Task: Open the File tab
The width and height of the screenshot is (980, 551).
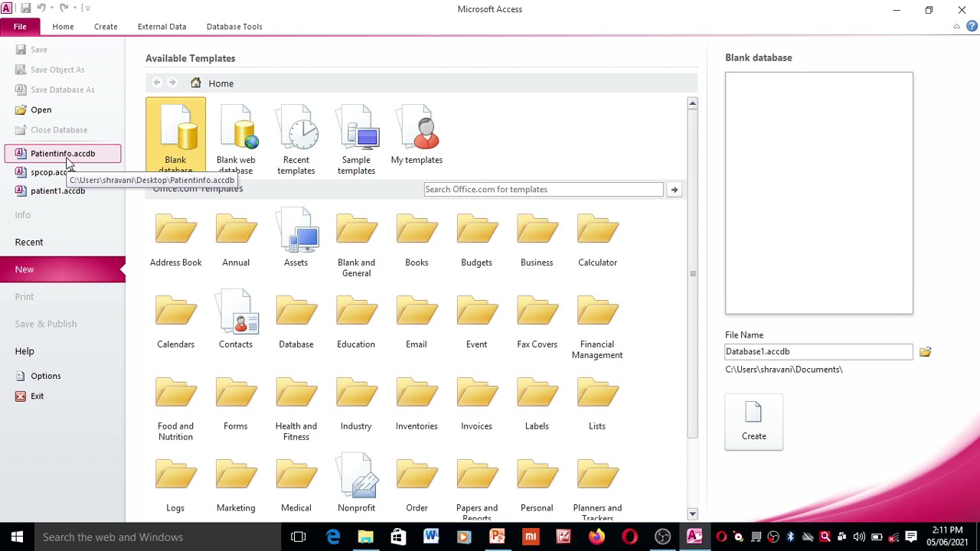Action: 20,27
